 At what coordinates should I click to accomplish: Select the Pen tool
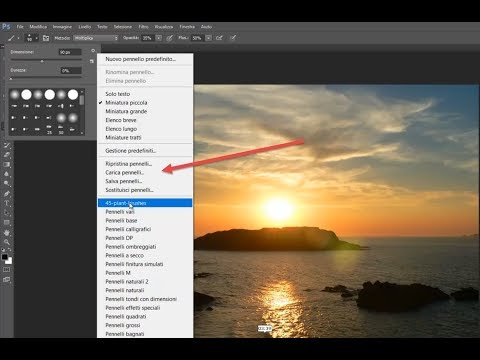pyautogui.click(x=7, y=193)
